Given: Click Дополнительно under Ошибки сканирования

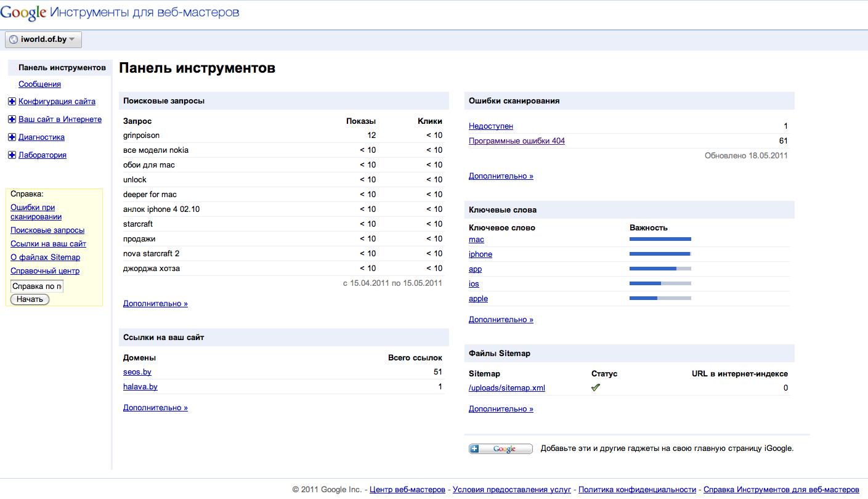Looking at the screenshot, I should click(x=501, y=176).
